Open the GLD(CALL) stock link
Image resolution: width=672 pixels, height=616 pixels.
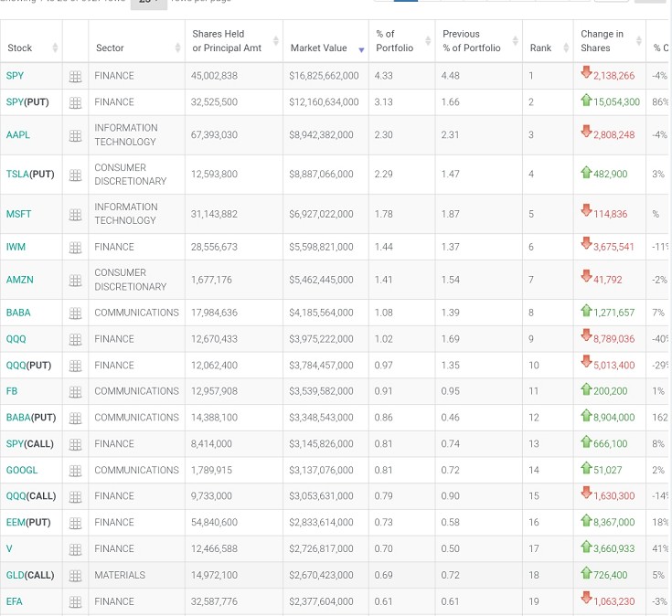coord(30,575)
